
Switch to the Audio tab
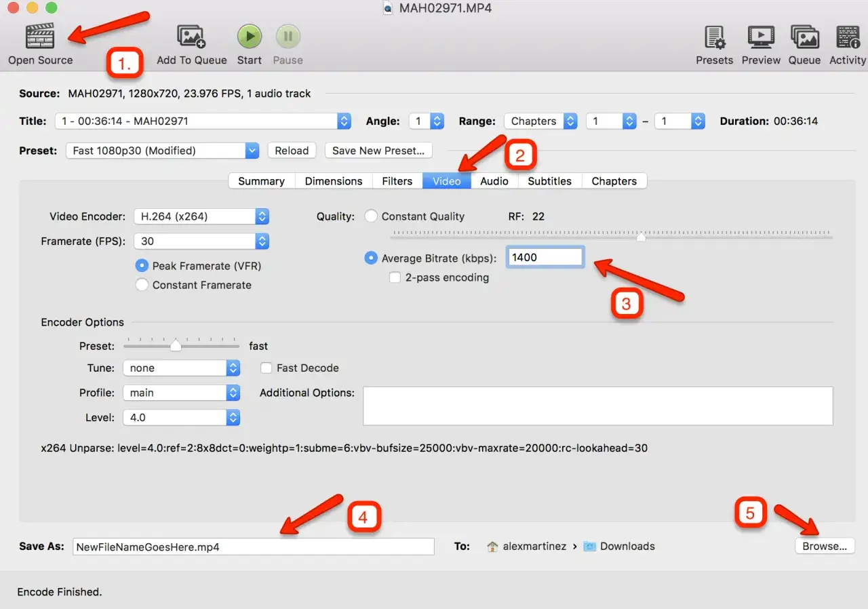(494, 181)
